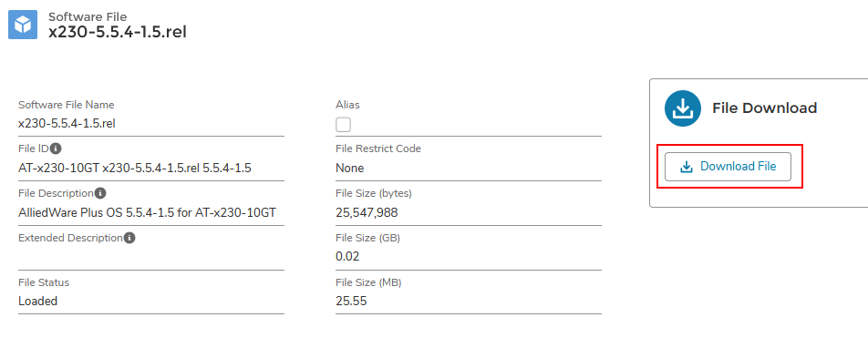
Task: Click the File Size MB value 25.55
Action: [351, 301]
